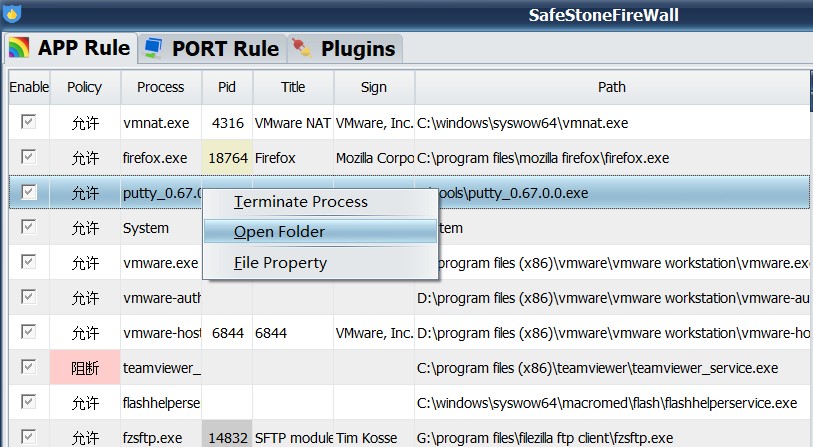Image resolution: width=813 pixels, height=447 pixels.
Task: Click the Firefox title cell
Action: click(293, 158)
